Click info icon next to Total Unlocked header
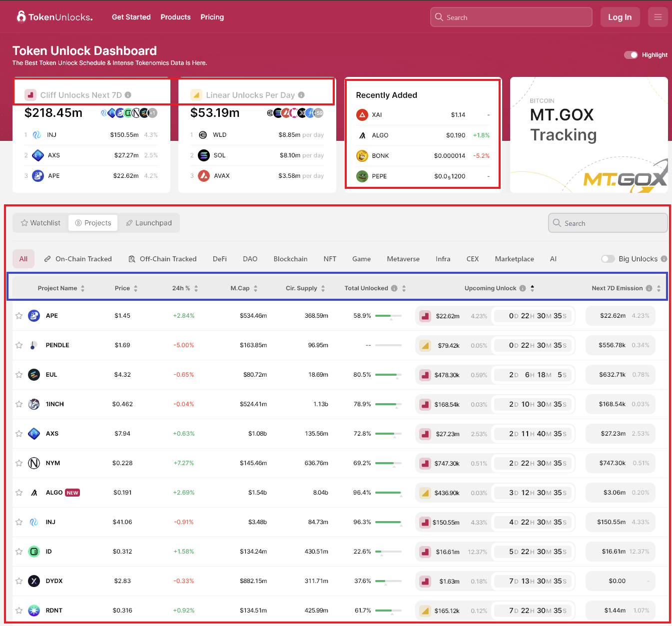Image resolution: width=672 pixels, height=626 pixels. point(394,288)
